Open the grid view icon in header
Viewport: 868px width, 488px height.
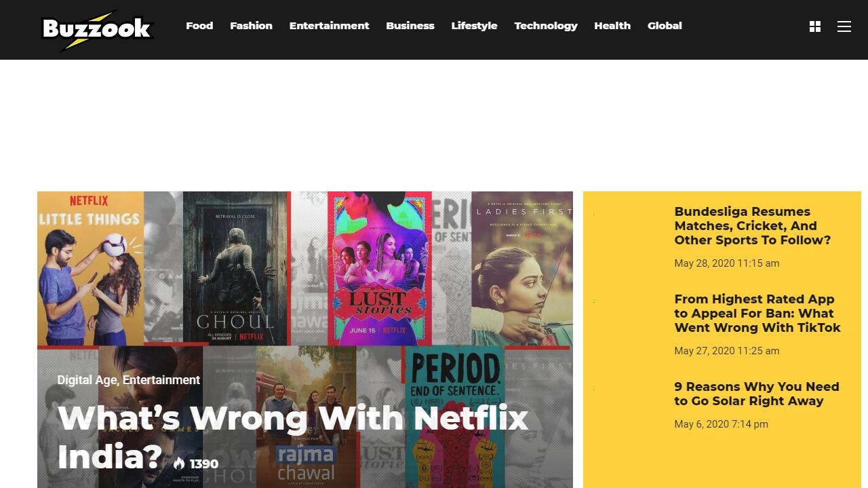815,26
